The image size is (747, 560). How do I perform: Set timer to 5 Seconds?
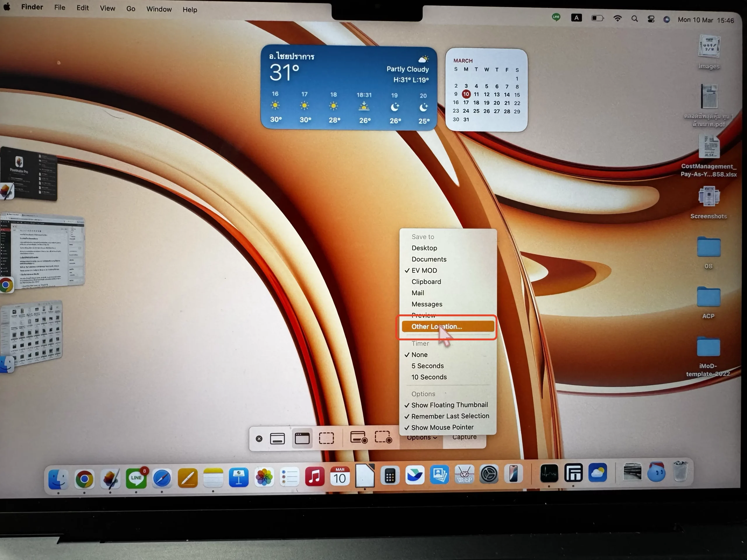[427, 366]
